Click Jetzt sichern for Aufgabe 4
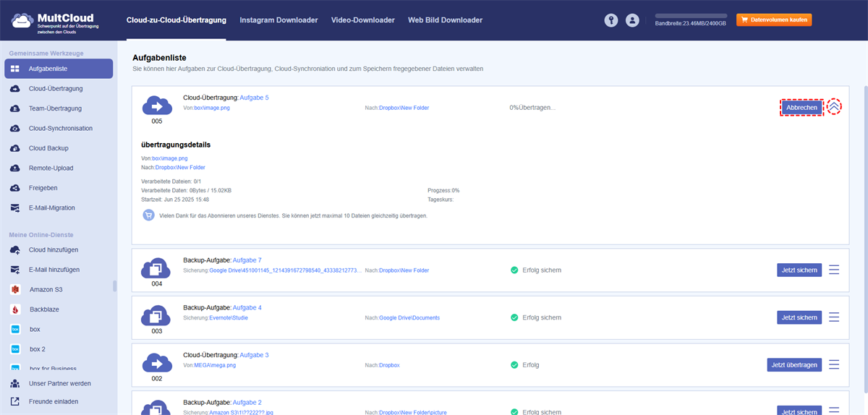Screen dimensions: 868x415 click(799, 317)
